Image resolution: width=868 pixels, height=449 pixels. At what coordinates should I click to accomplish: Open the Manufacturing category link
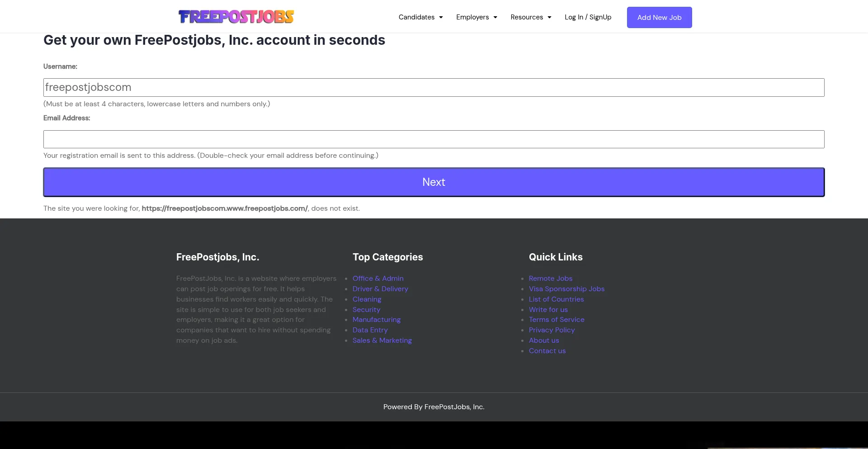coord(377,320)
